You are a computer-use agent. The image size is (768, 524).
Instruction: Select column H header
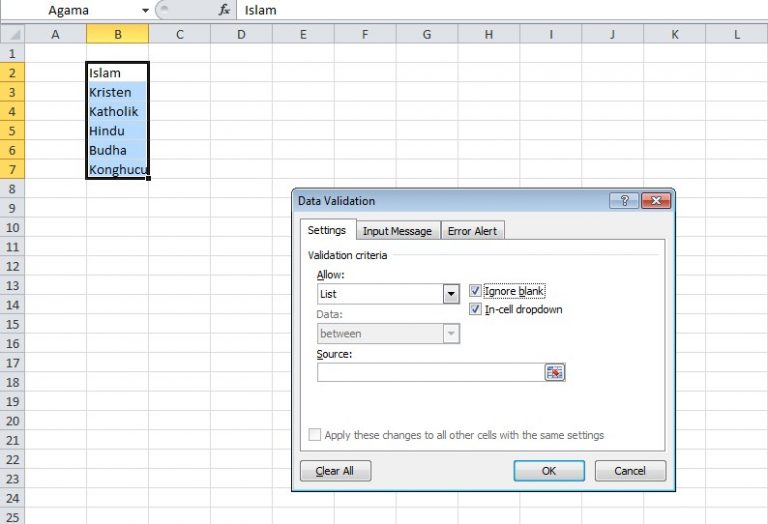click(489, 34)
